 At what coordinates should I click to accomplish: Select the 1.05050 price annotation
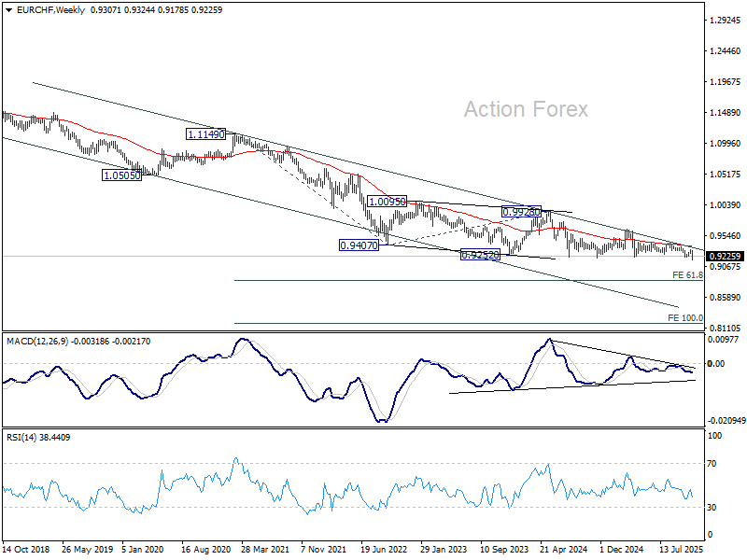(x=121, y=175)
